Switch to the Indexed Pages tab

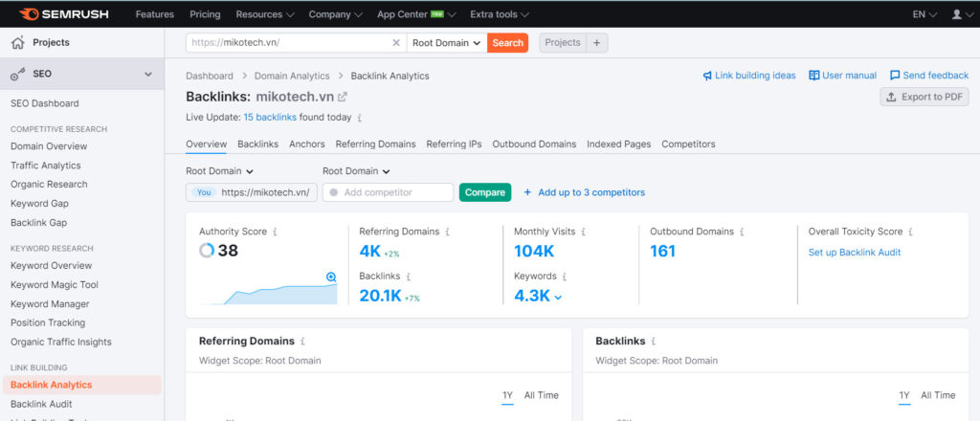(619, 144)
